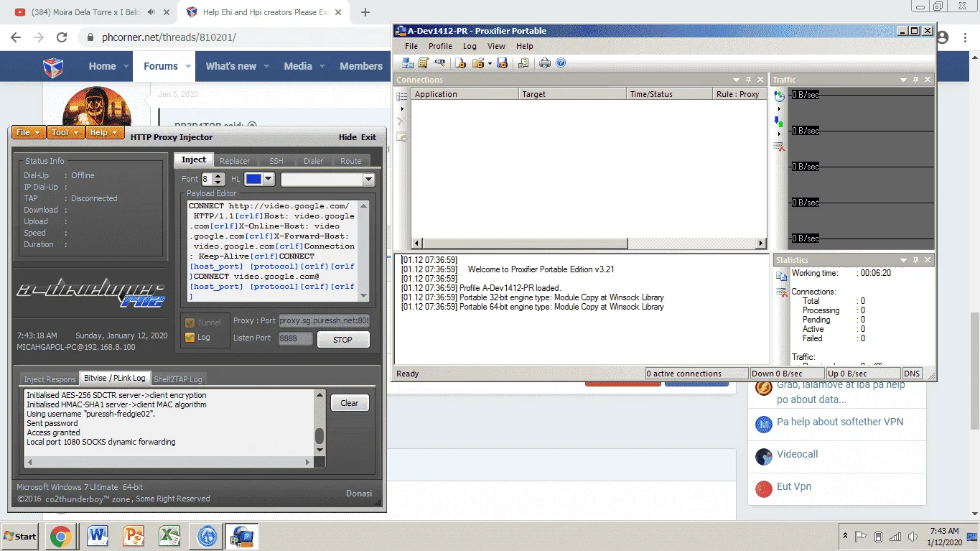Open the File dropdown in HTTP Proxy Injector
The width and height of the screenshot is (980, 551).
point(29,132)
